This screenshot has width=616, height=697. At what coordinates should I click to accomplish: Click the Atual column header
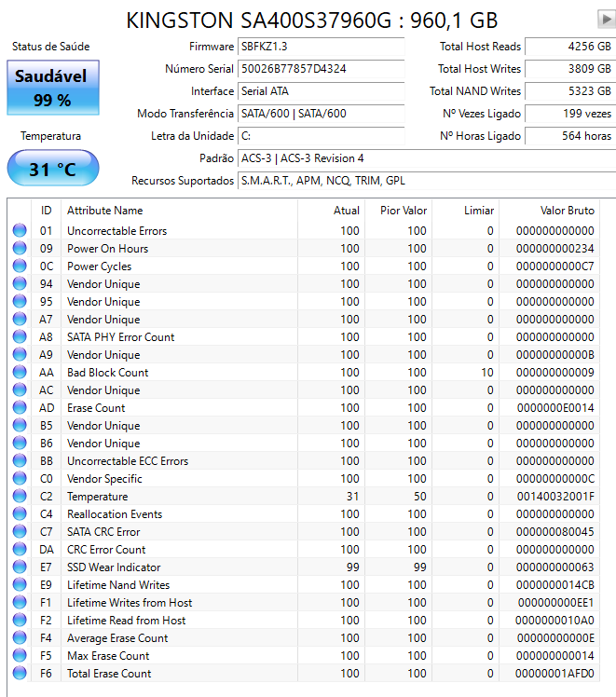click(331, 211)
